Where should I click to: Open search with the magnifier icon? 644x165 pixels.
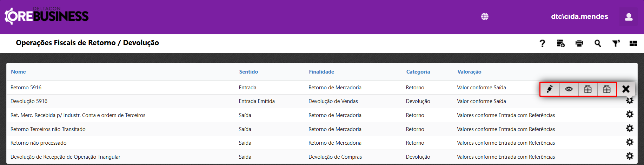tap(598, 43)
